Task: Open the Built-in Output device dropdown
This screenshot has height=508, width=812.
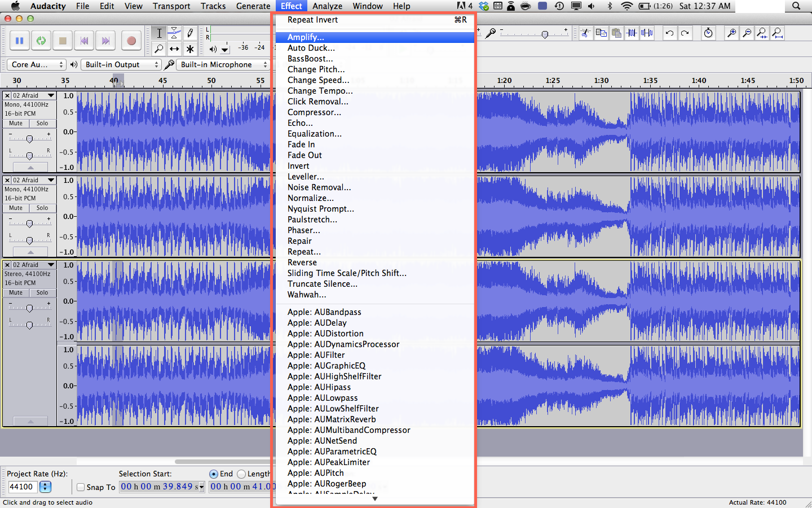Action: point(121,64)
